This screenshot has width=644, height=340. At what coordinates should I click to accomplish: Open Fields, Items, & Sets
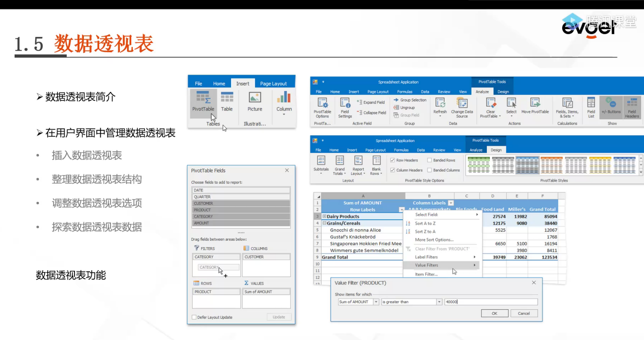(x=567, y=108)
